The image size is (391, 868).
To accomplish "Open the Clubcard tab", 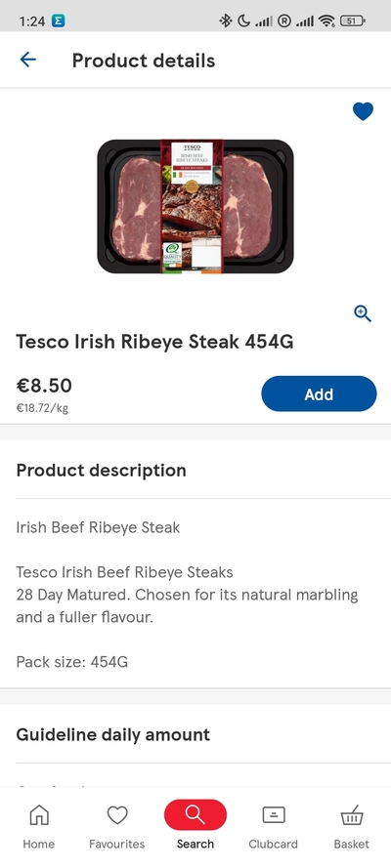I will coord(273,828).
